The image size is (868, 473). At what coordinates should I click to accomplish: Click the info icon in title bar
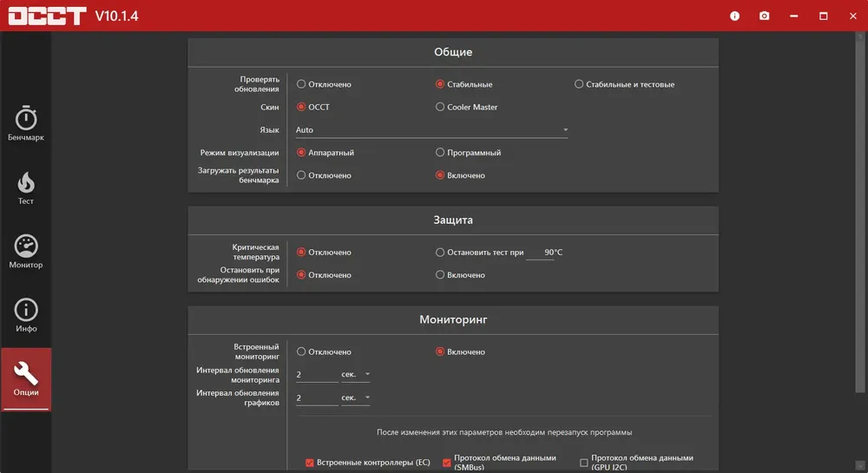click(734, 16)
